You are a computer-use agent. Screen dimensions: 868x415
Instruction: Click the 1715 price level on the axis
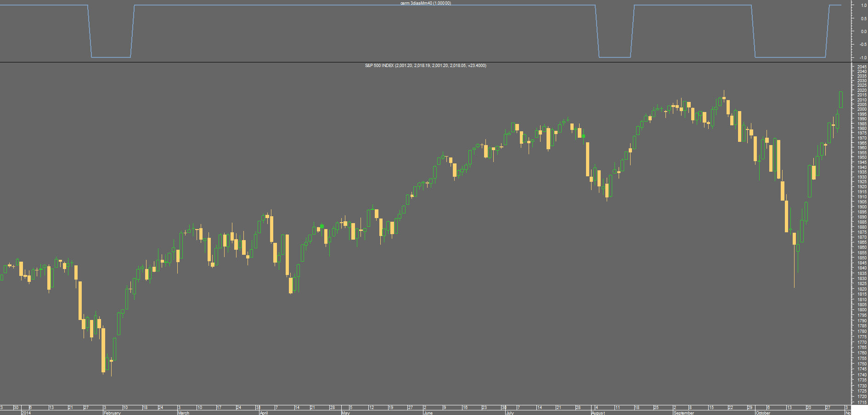coord(862,402)
